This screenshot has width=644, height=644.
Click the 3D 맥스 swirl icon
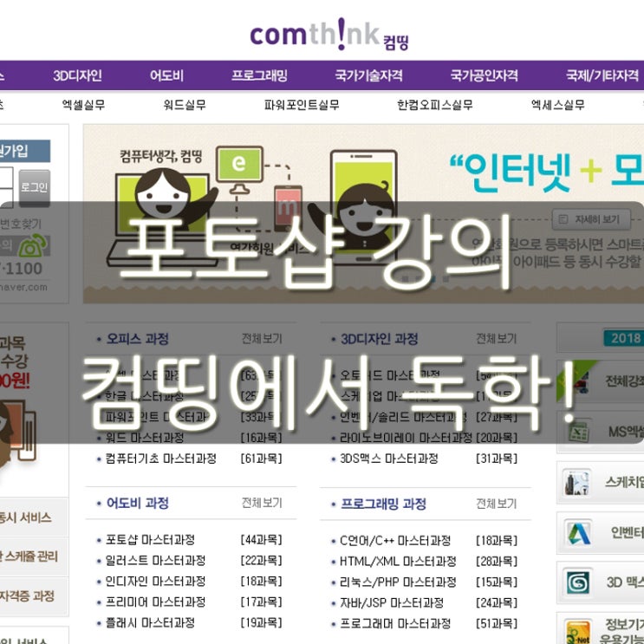578,582
